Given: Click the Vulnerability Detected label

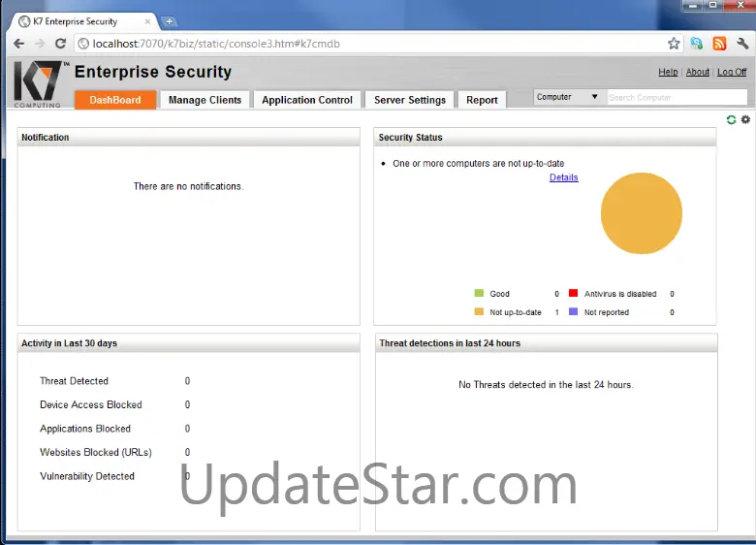Looking at the screenshot, I should tap(87, 476).
